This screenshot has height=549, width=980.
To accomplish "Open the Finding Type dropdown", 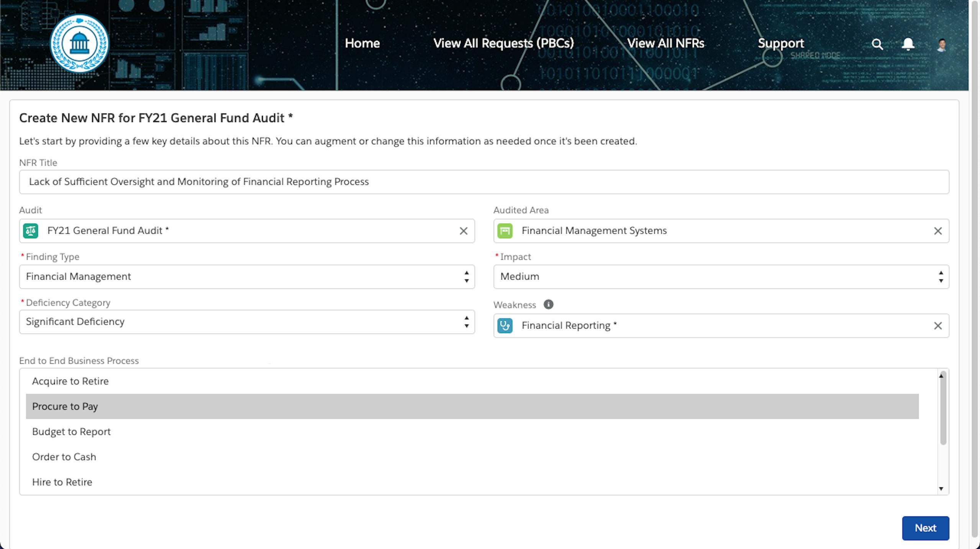I will pyautogui.click(x=247, y=276).
